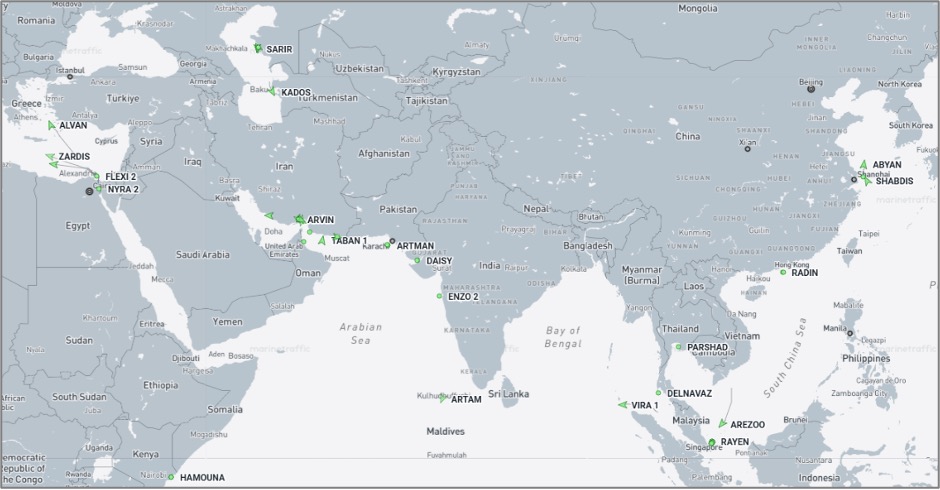Select the ARTAM vessel arrow marker

(x=443, y=398)
